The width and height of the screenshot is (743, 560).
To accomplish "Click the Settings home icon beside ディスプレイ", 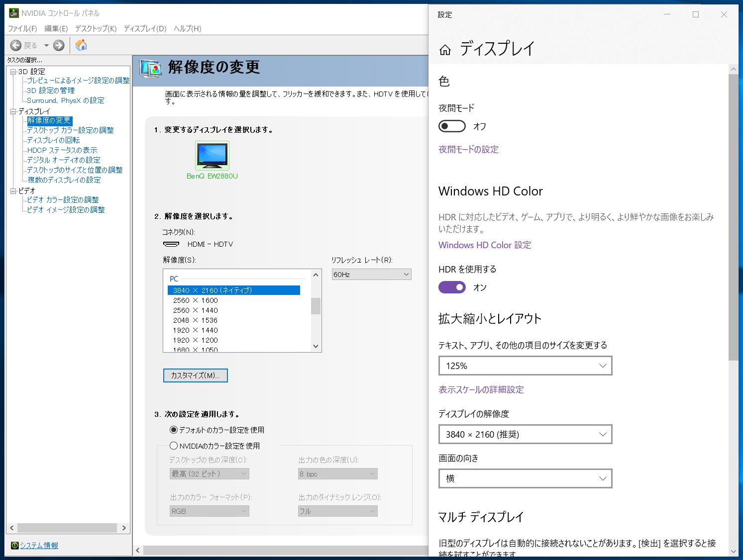I will tap(445, 49).
